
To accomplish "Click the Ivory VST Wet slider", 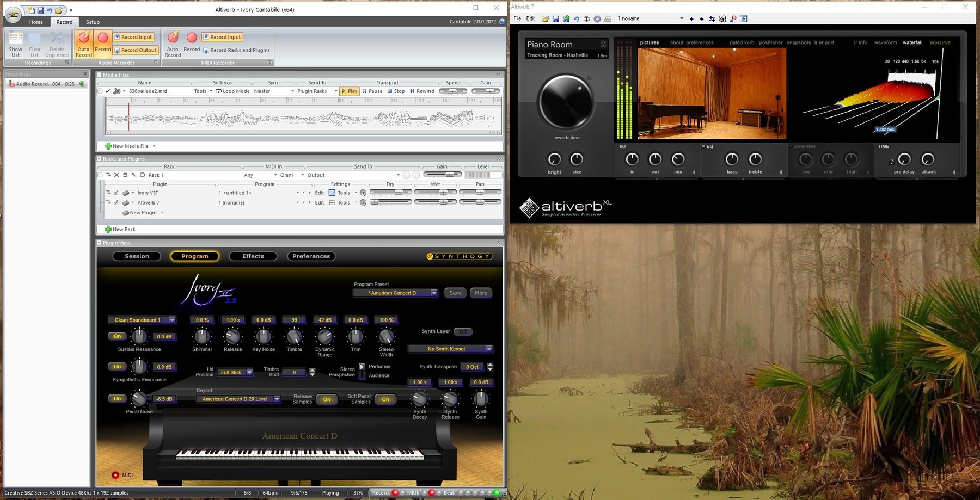I will [x=435, y=192].
